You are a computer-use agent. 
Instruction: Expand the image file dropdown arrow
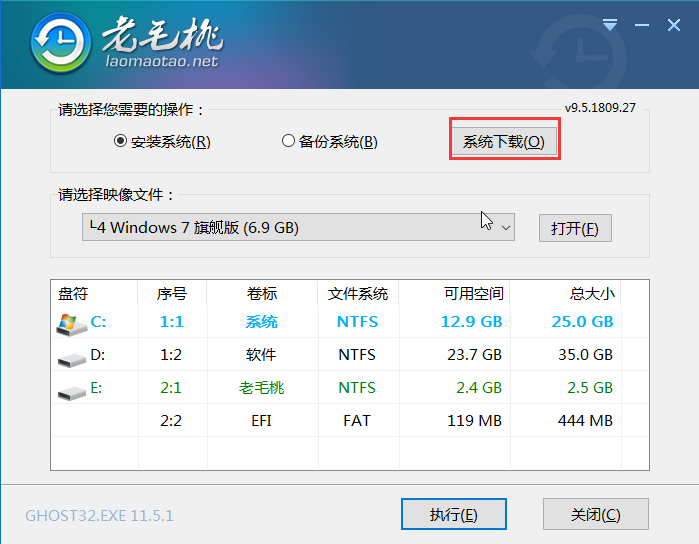505,228
